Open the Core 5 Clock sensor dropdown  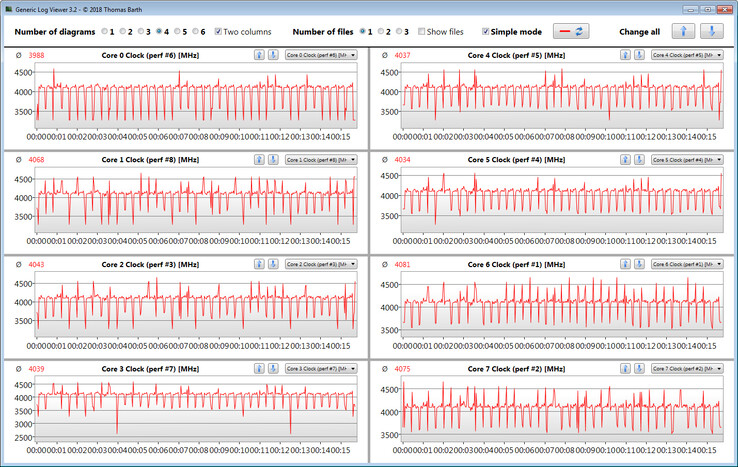[686, 159]
